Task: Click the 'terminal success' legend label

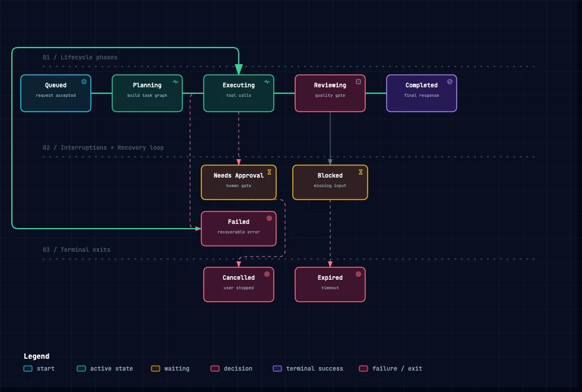Action: pyautogui.click(x=315, y=369)
